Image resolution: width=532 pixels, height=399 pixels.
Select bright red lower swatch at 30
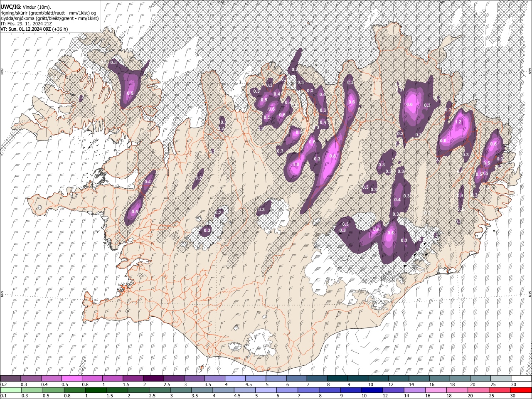click(521, 390)
